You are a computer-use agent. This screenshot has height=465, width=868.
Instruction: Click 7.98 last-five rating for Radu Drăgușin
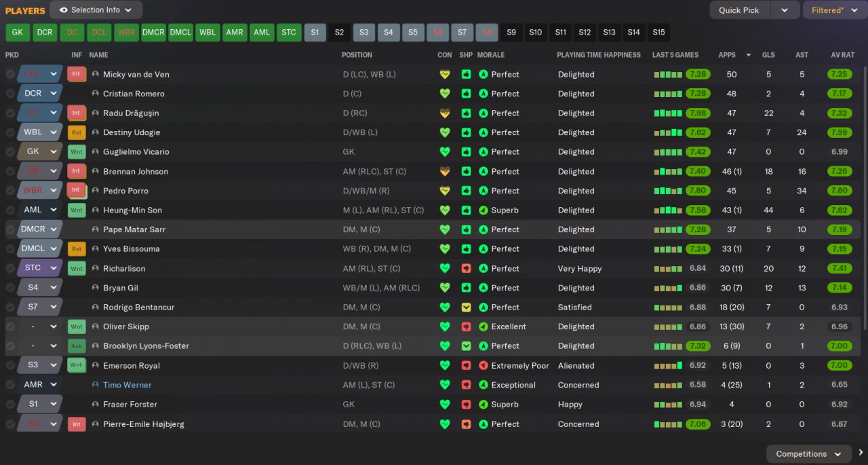[697, 113]
